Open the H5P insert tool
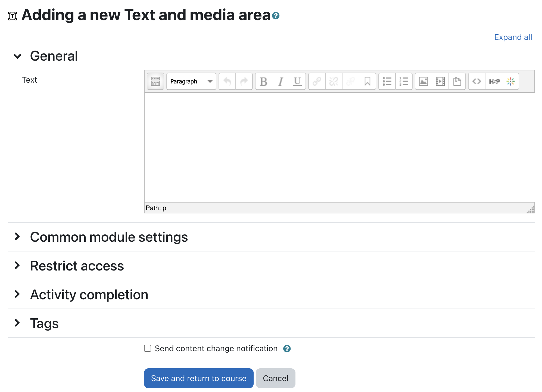Viewport: 542px width, 392px height. point(494,81)
